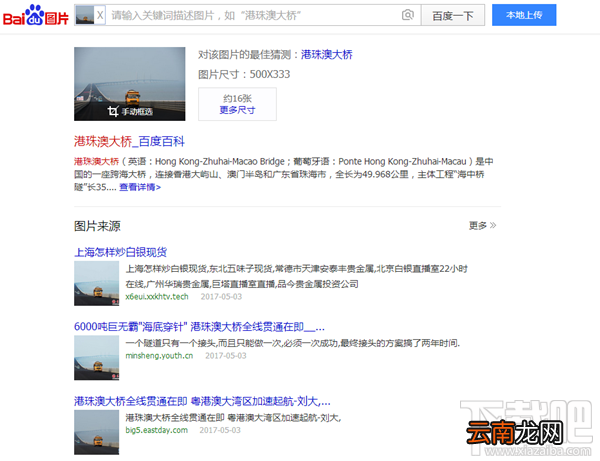Image resolution: width=600 pixels, height=461 pixels.
Task: Click date 2017-05-03 beside minsheng.youth.cn
Action: 226,356
